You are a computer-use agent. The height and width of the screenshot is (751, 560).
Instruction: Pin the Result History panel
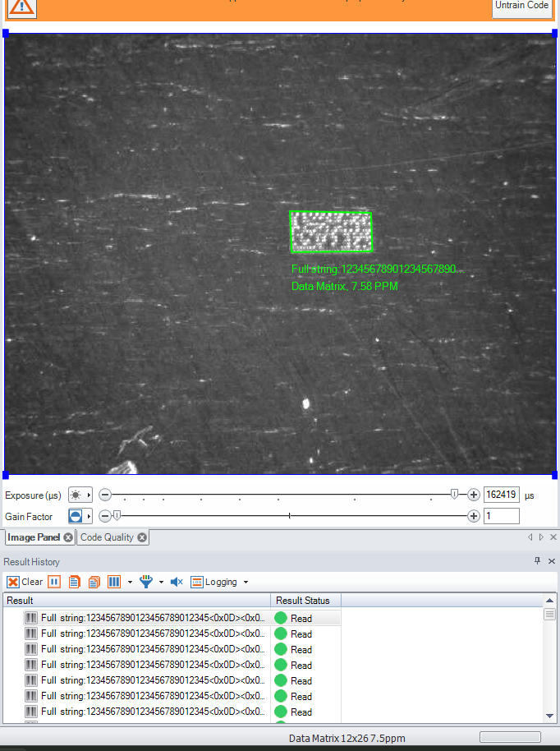pos(538,561)
